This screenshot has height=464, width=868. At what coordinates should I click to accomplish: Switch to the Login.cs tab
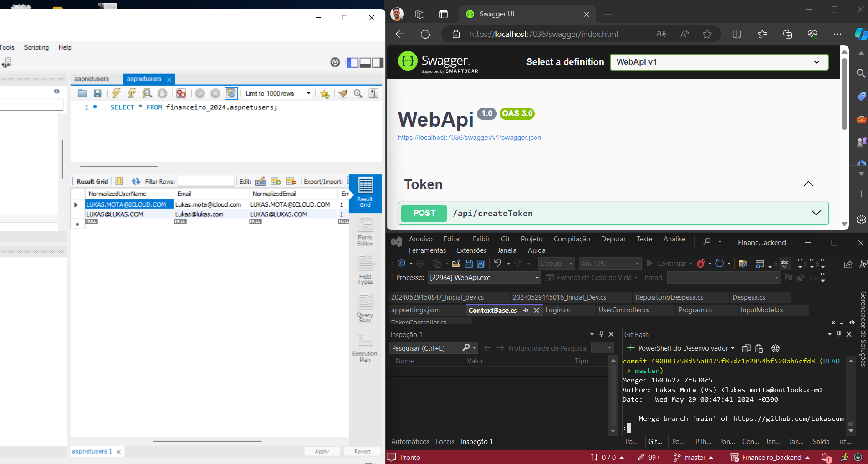(x=559, y=310)
